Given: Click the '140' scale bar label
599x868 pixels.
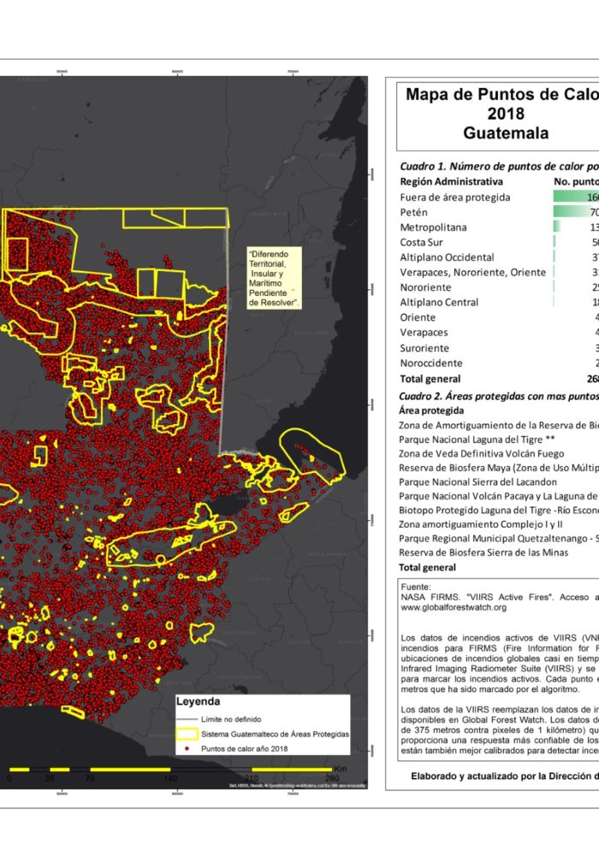Looking at the screenshot, I should 170,778.
